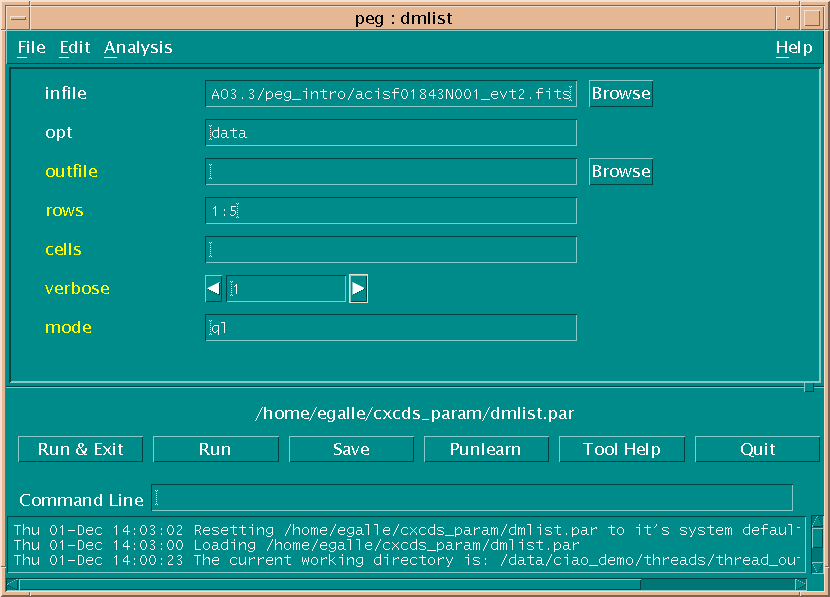830x597 pixels.
Task: Maximize the peg : dmlist window
Action: (812, 18)
